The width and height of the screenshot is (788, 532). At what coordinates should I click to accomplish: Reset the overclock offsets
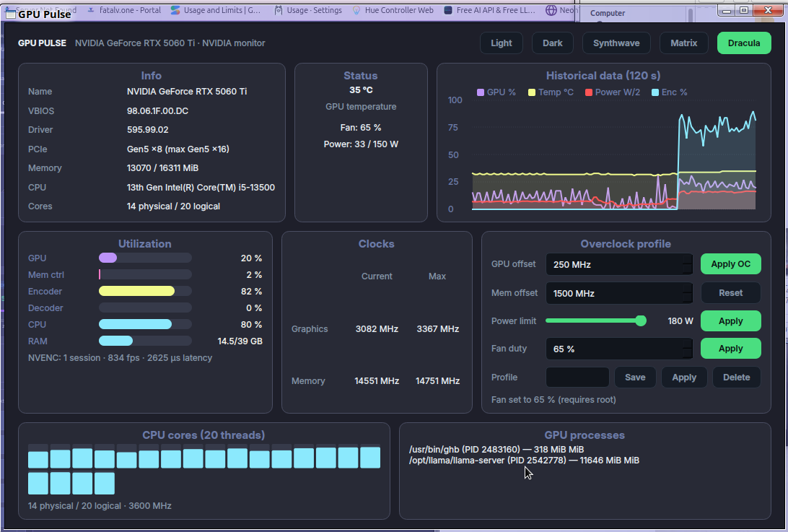tap(730, 292)
